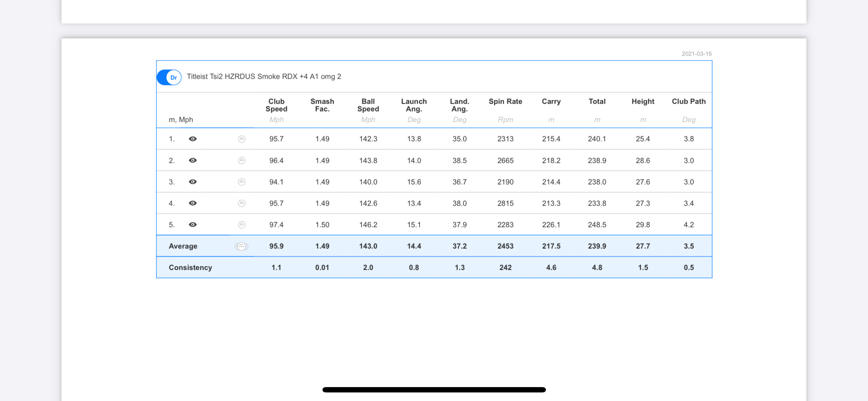Click the 'm, Mph' units label
The image size is (868, 401).
click(x=181, y=119)
